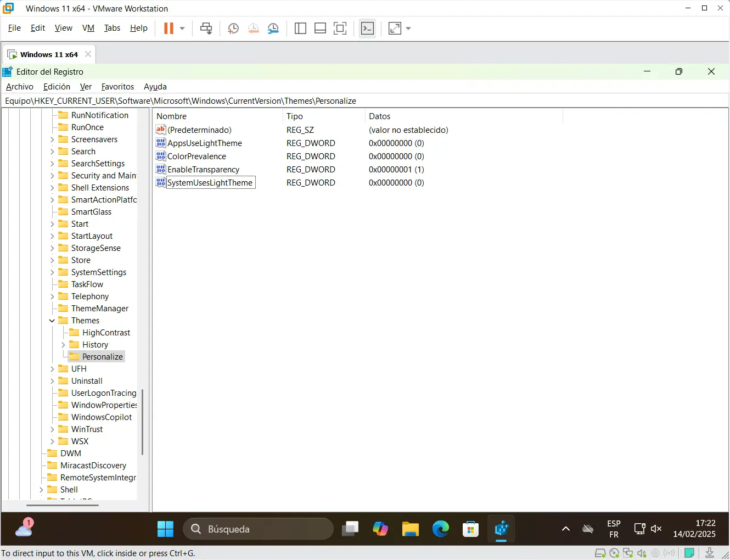The width and height of the screenshot is (730, 560).
Task: Open the Archivo menu in Registry Editor
Action: click(20, 87)
